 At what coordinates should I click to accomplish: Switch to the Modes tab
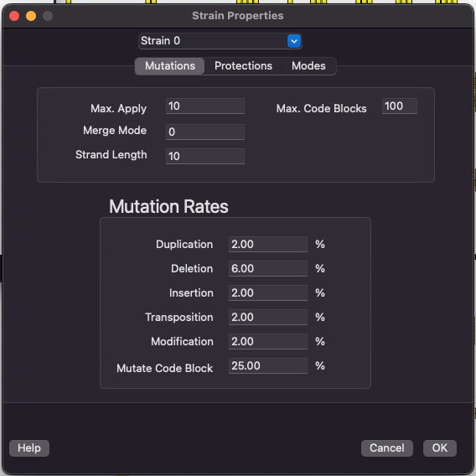pyautogui.click(x=308, y=66)
